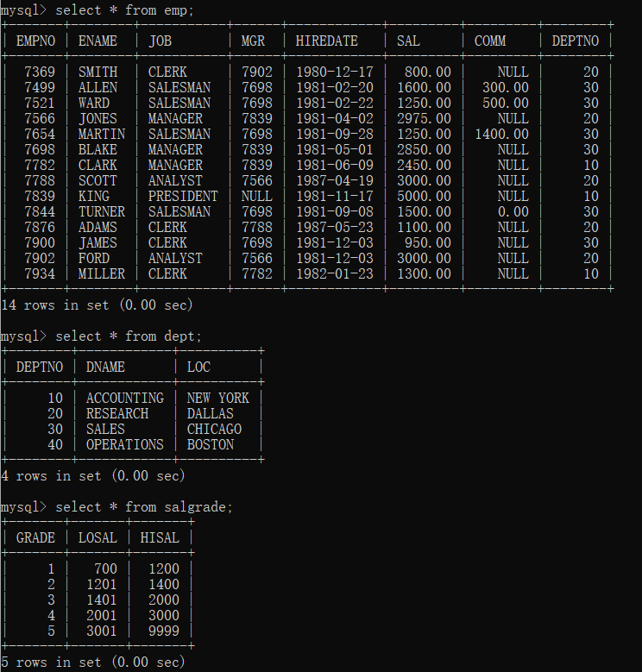Click the name JONES
This screenshot has width=642, height=672.
[x=98, y=118]
